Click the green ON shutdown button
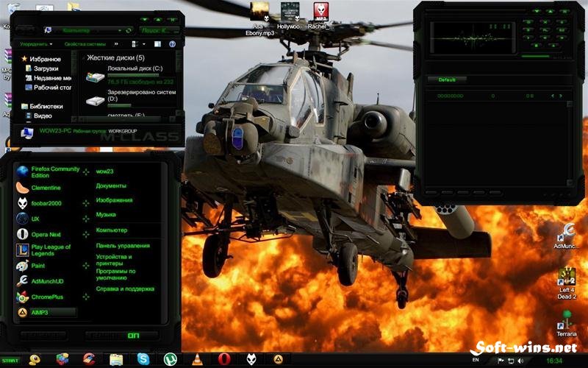Screen dimensions: 588x368 coord(134,336)
